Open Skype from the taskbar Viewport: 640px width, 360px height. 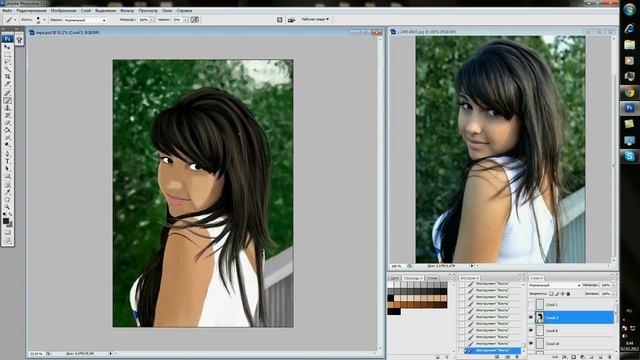pyautogui.click(x=629, y=156)
